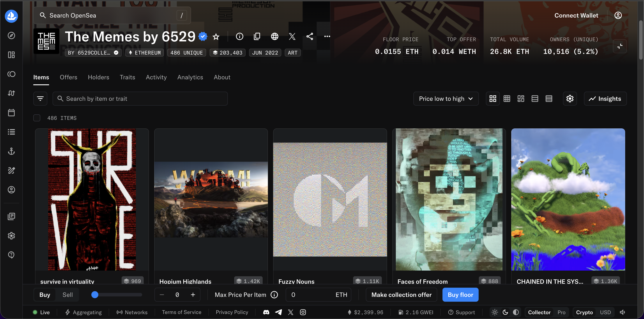The height and width of the screenshot is (319, 644).
Task: Click the OpenSea logo icon
Action: 11,16
